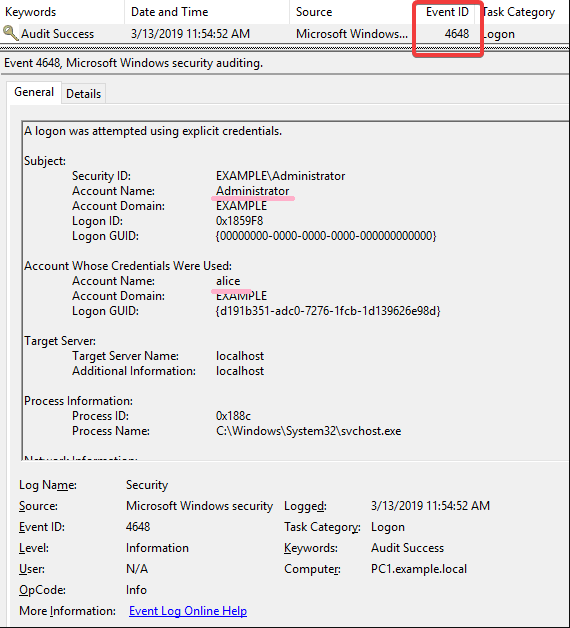570x628 pixels.
Task: Click the Computer value PC1.example.local
Action: coord(419,569)
